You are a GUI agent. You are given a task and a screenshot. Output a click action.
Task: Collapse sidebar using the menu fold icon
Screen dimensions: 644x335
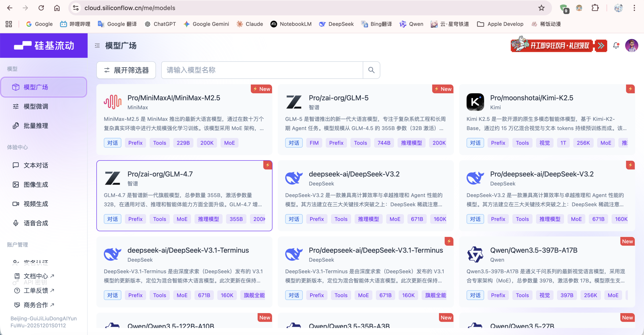point(97,46)
